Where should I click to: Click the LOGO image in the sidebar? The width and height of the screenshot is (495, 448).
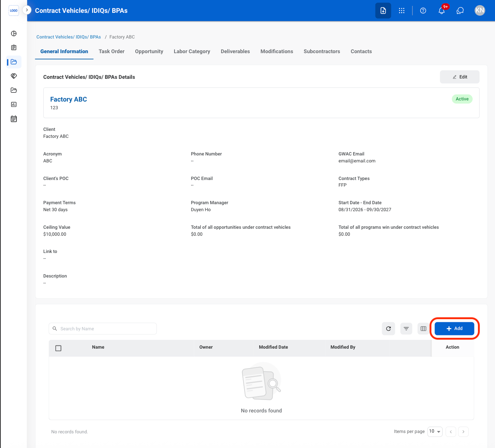pyautogui.click(x=14, y=10)
